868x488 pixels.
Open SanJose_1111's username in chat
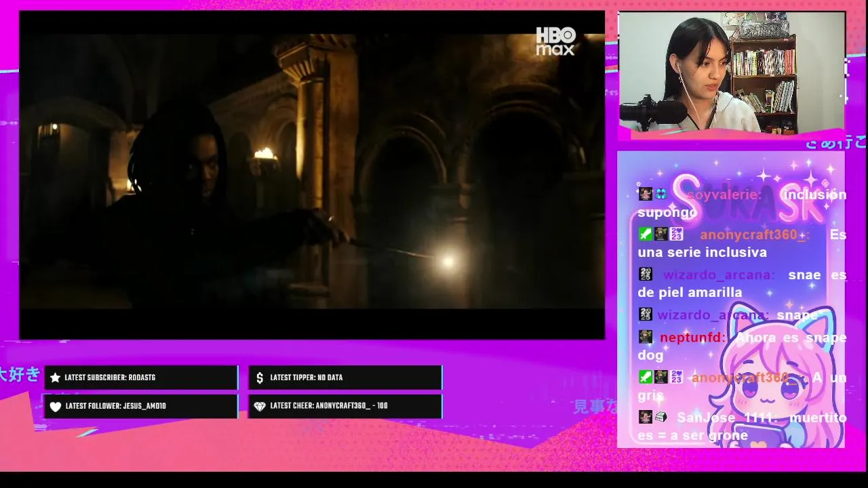[726, 418]
